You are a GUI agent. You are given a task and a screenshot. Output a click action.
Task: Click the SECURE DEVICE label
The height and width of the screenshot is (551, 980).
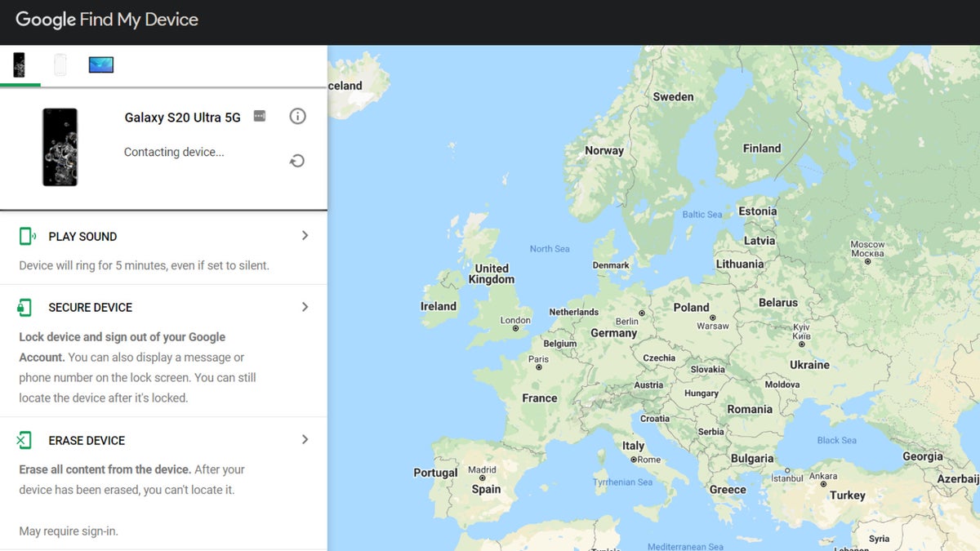click(91, 308)
